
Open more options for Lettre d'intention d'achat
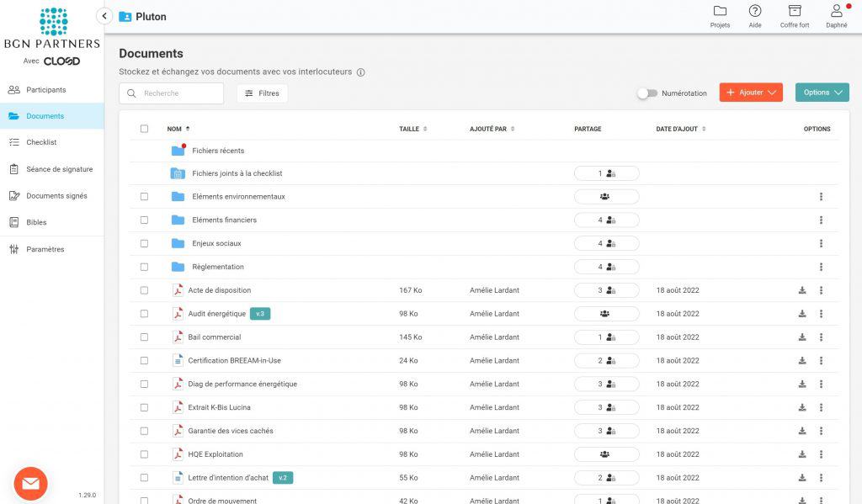pos(821,478)
